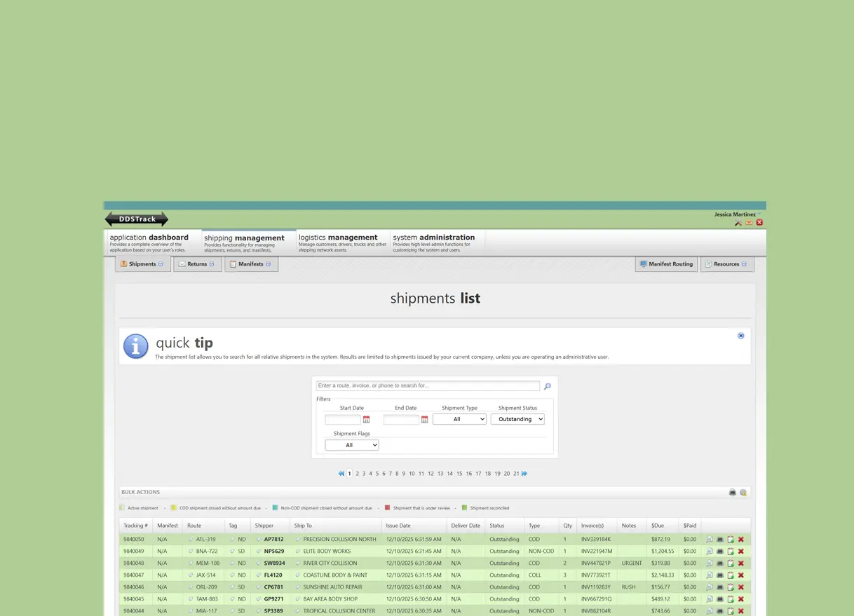This screenshot has height=616, width=854.
Task: Go to page 10 in the pagination links
Action: [412, 473]
